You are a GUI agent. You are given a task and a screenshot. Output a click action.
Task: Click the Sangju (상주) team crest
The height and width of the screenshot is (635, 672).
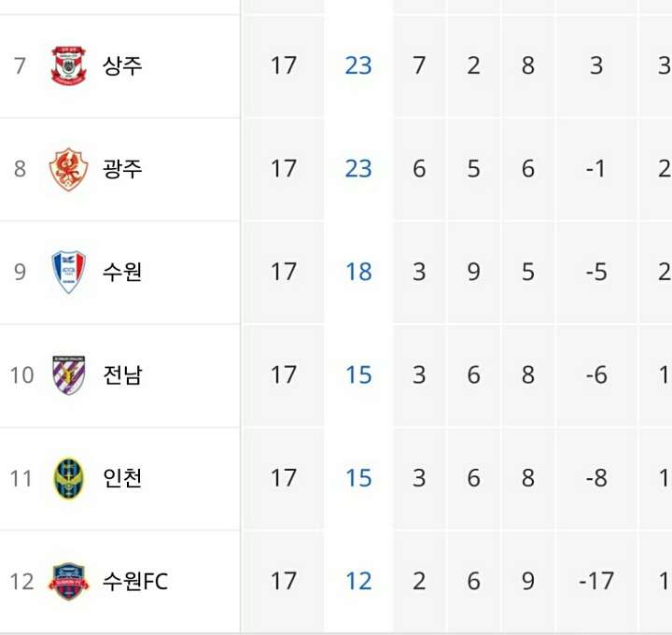[x=68, y=65]
